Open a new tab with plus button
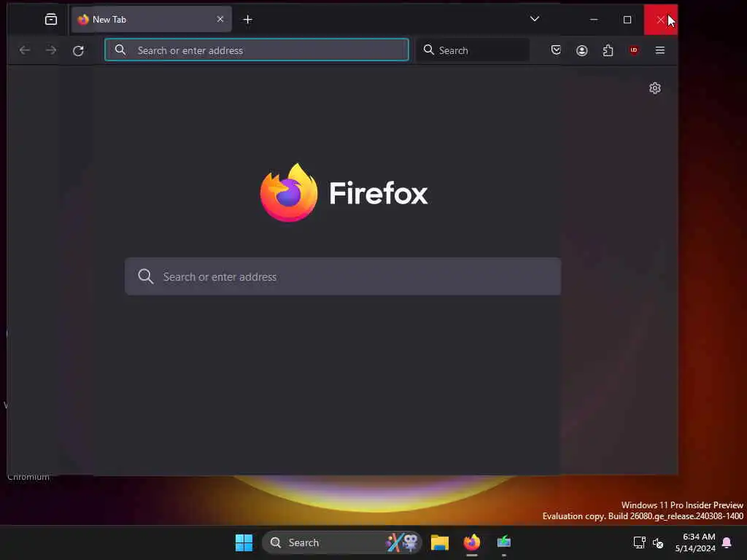 click(x=248, y=19)
